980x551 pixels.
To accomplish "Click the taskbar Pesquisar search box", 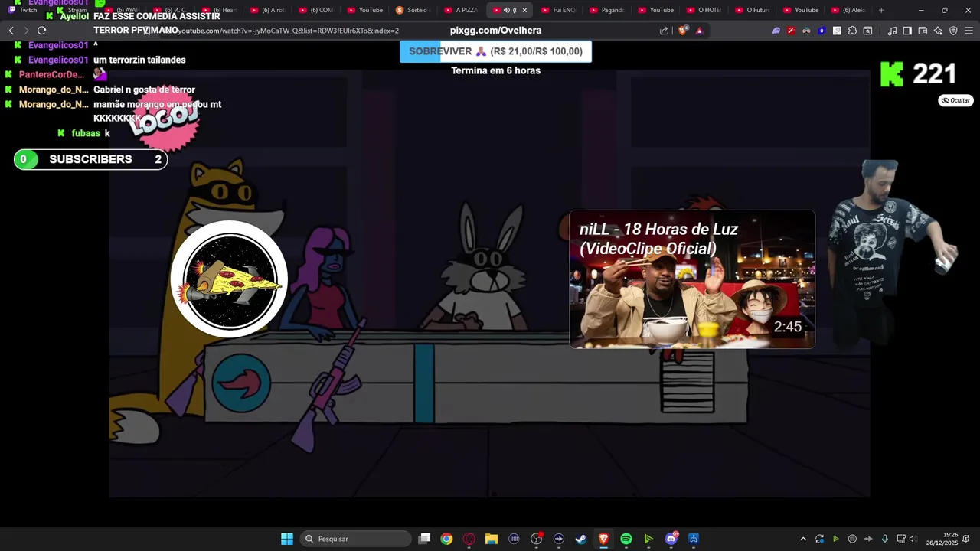I will (355, 539).
